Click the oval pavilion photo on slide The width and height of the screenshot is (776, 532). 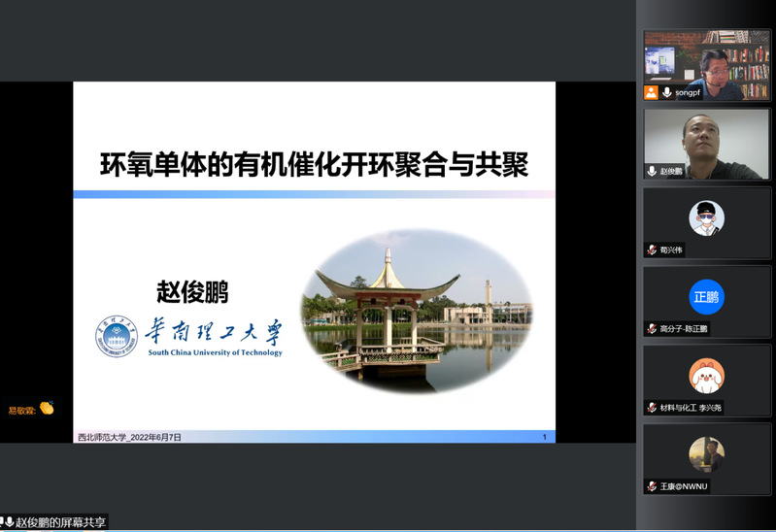[416, 310]
